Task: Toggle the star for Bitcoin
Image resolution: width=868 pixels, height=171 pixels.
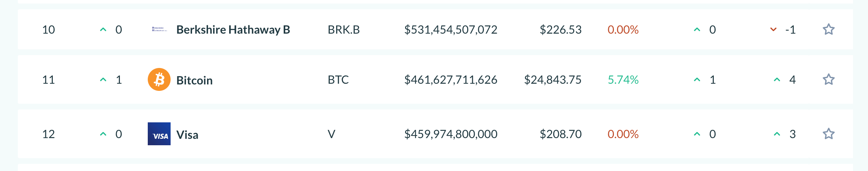Action: click(828, 79)
